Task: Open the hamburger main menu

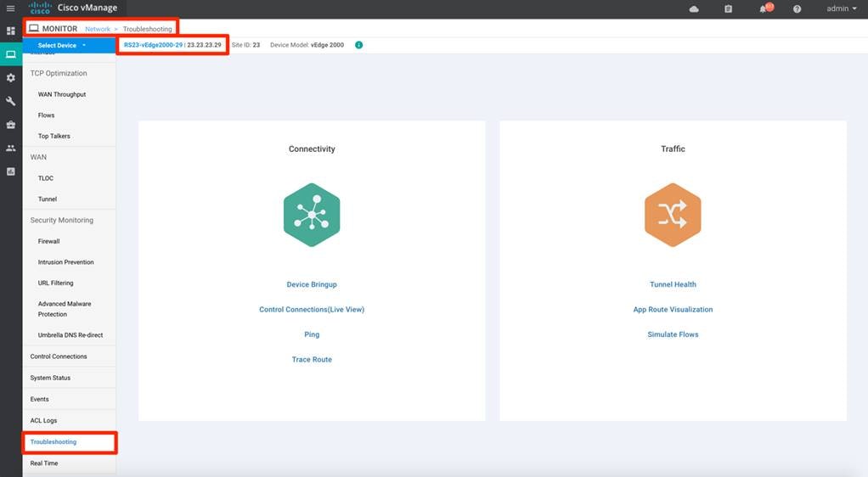Action: (10, 8)
